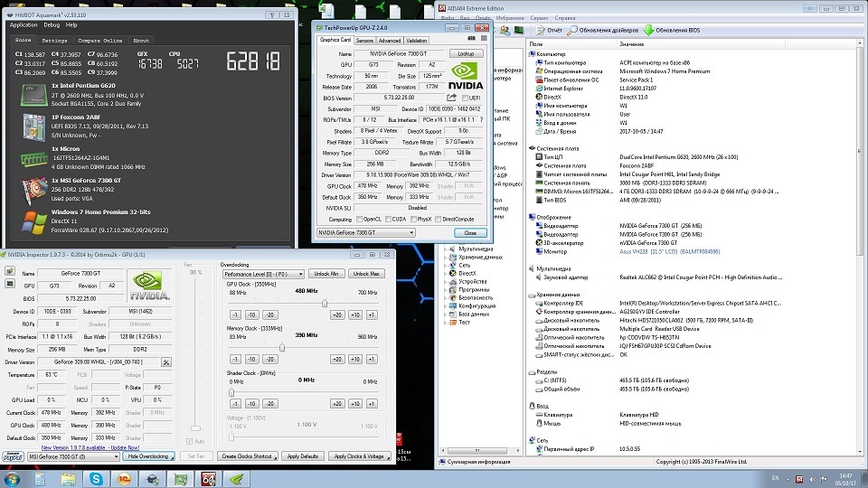Click the GPU Clock slider handle
This screenshot has height=488, width=868.
click(x=325, y=304)
